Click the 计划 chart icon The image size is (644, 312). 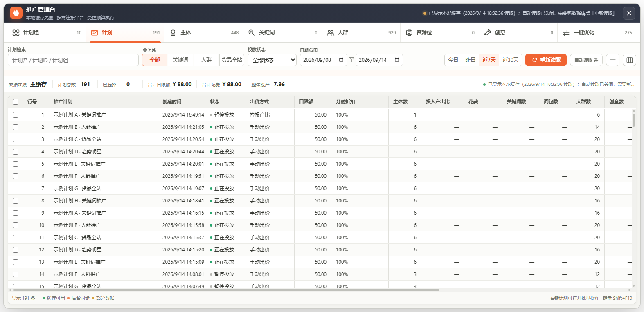[x=95, y=33]
